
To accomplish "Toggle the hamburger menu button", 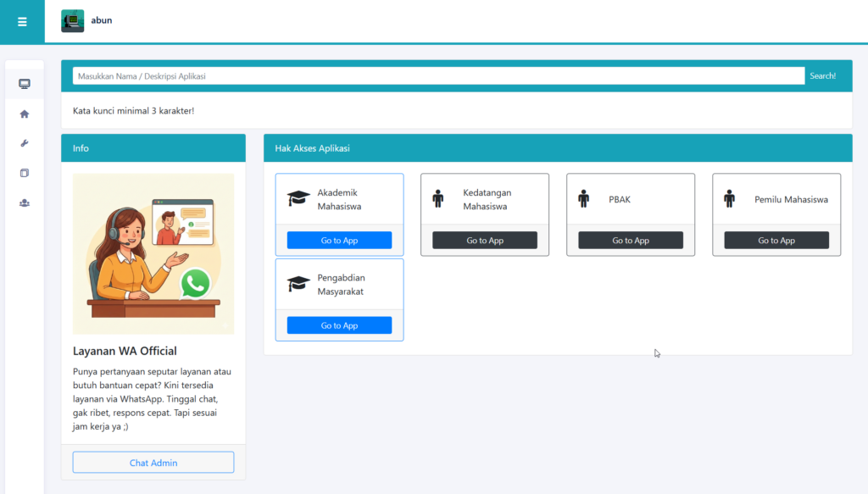I will point(22,21).
